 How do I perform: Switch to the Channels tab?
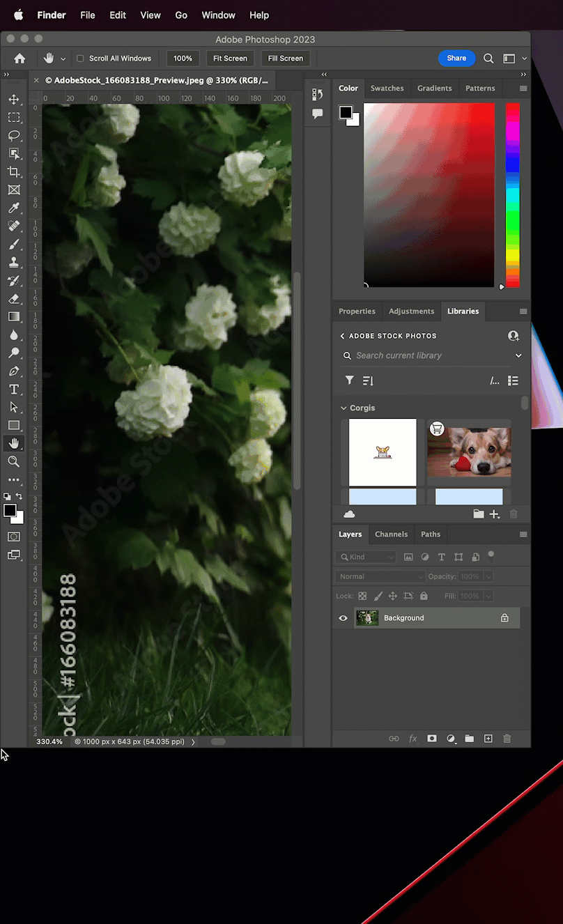(x=391, y=534)
